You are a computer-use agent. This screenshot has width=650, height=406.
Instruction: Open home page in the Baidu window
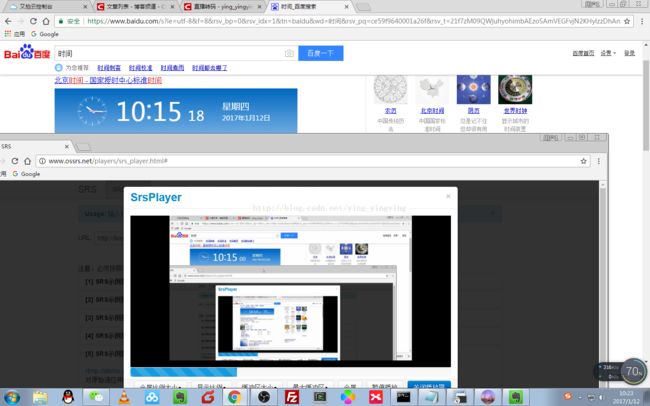46,21
